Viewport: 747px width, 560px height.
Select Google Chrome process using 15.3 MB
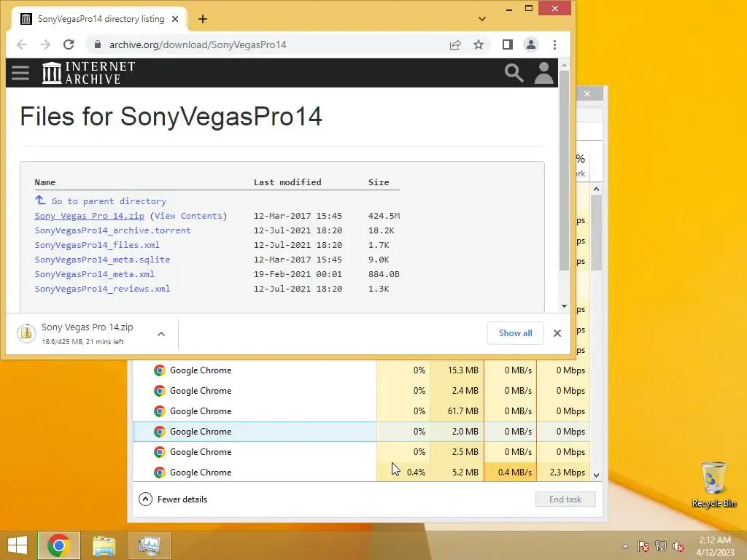coord(362,370)
